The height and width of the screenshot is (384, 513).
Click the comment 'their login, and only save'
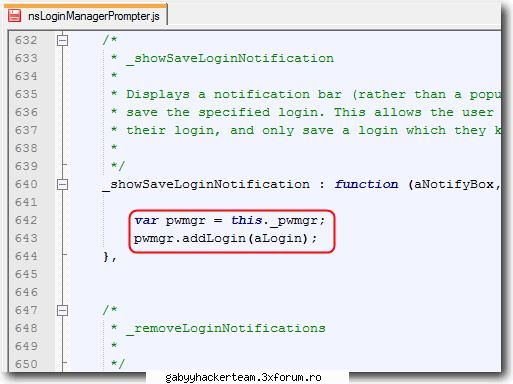coord(230,130)
